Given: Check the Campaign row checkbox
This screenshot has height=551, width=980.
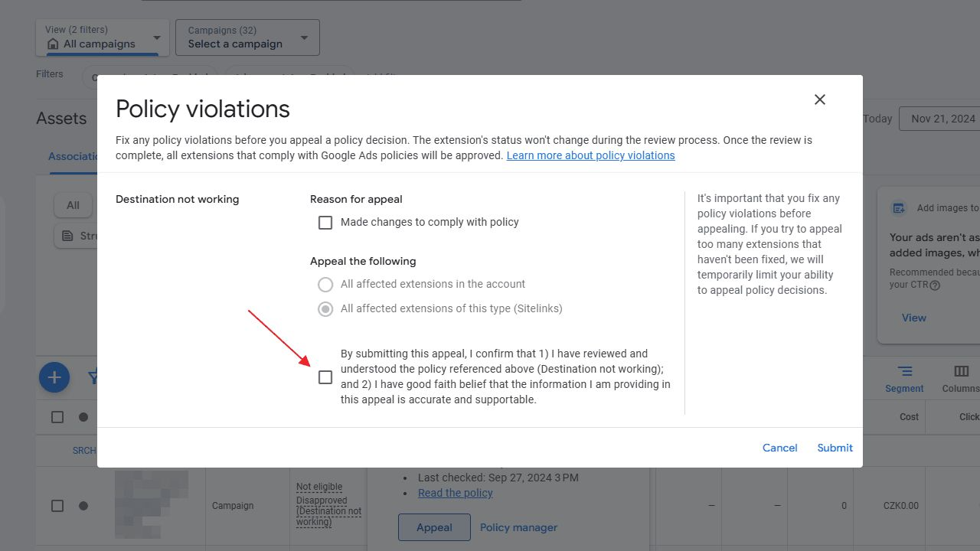Looking at the screenshot, I should (x=57, y=506).
